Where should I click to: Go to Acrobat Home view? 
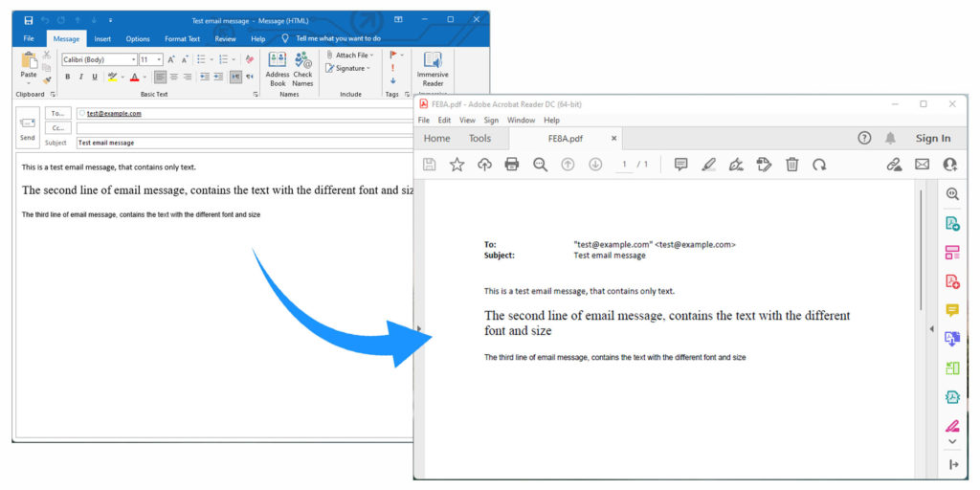[436, 138]
